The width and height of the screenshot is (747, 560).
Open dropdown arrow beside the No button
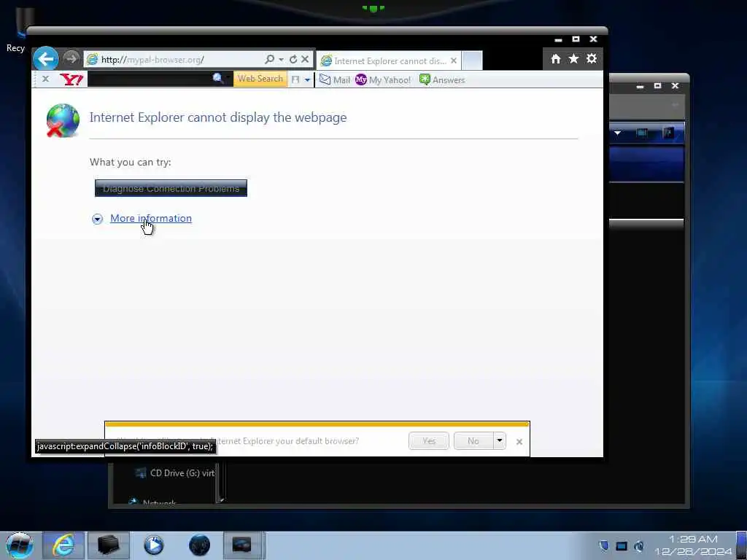pyautogui.click(x=499, y=440)
